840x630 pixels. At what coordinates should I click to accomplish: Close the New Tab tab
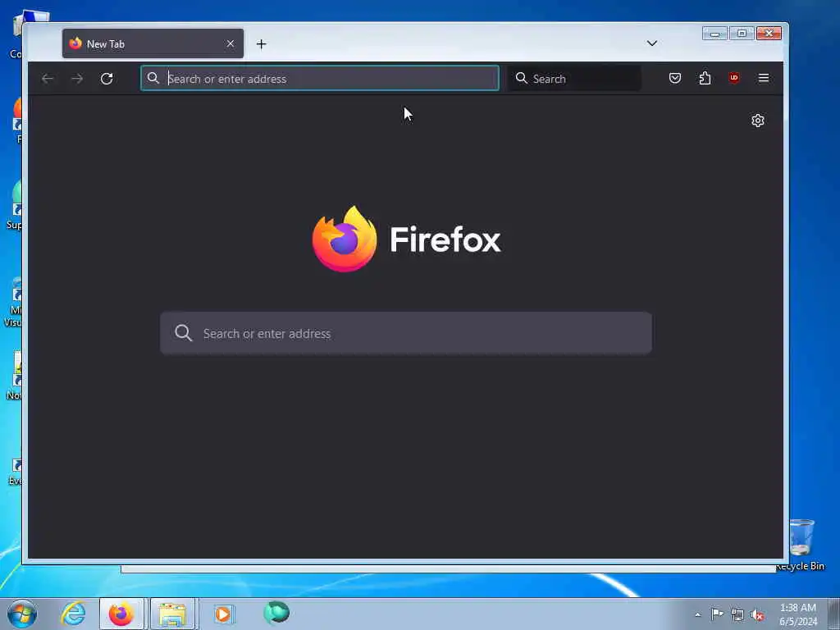231,43
